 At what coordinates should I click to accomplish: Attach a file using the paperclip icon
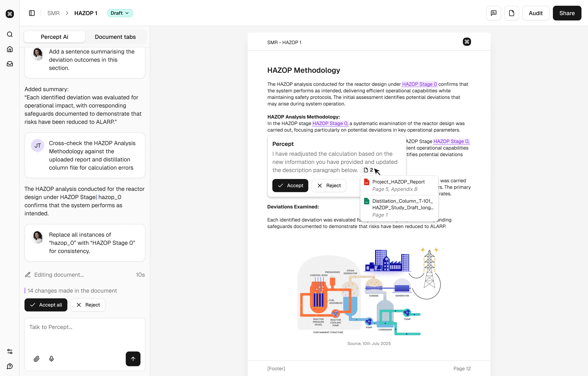point(37,359)
